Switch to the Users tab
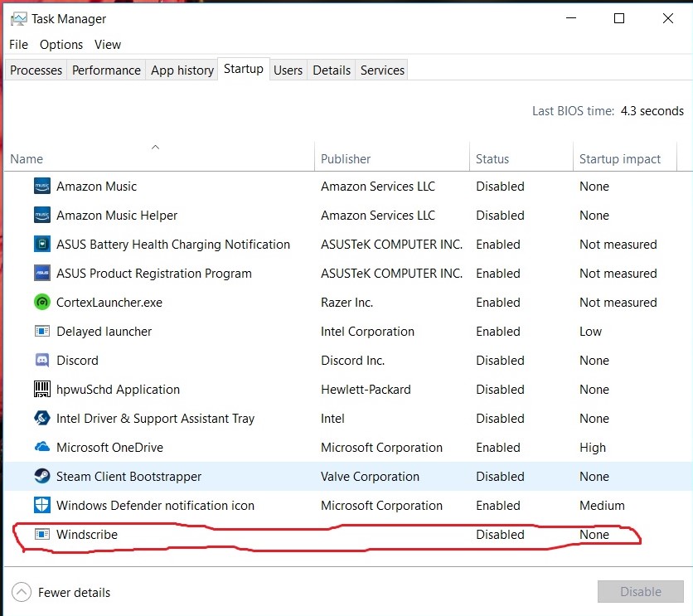 coord(288,70)
